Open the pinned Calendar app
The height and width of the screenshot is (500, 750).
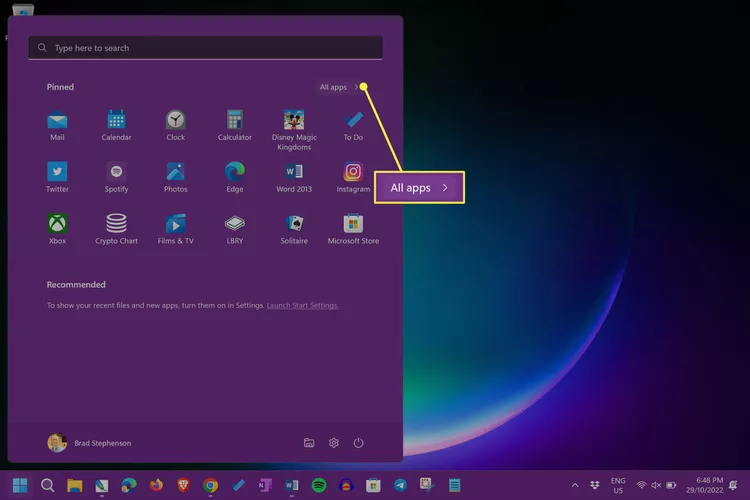point(116,125)
